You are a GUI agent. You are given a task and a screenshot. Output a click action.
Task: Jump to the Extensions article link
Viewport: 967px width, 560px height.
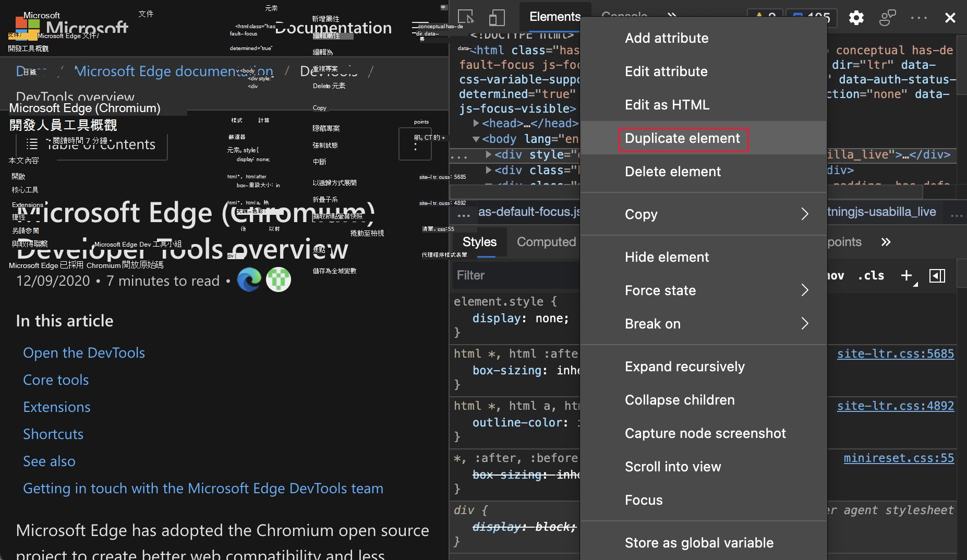57,407
